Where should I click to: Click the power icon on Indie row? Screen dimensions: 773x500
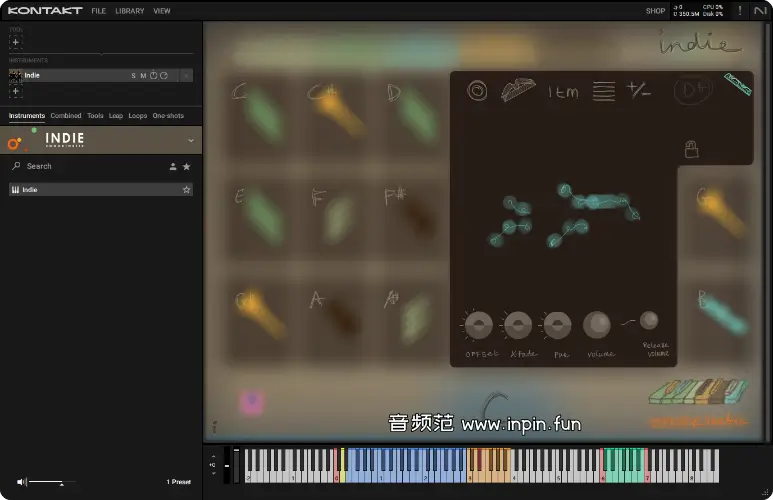tap(154, 75)
